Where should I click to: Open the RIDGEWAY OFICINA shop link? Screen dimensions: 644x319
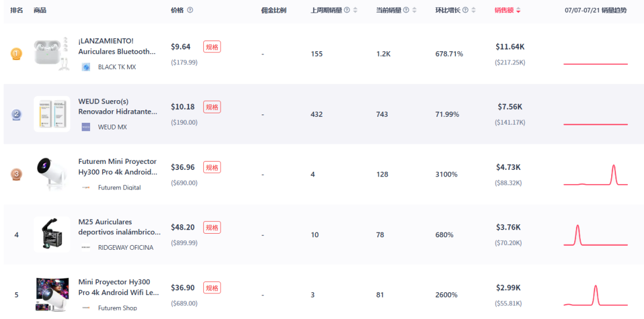point(125,247)
